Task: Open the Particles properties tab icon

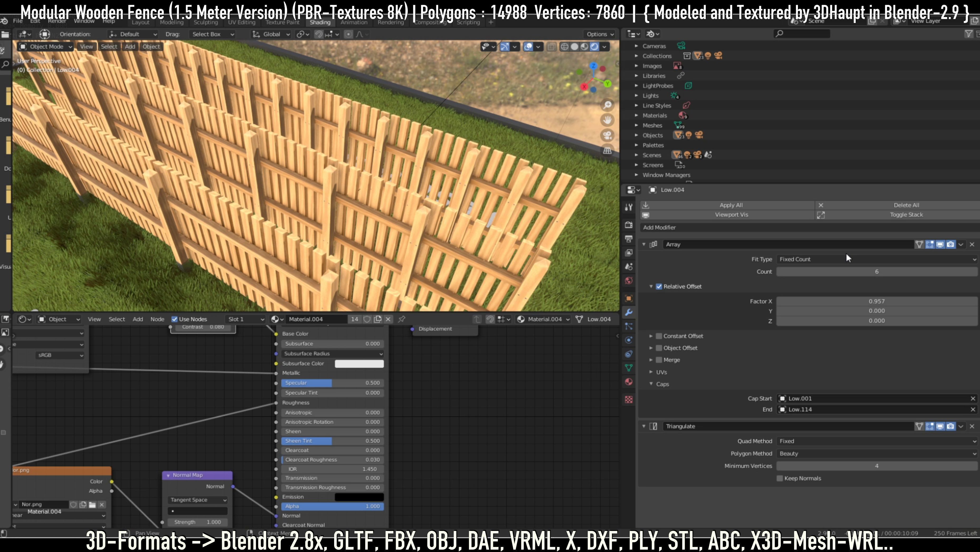Action: (628, 326)
